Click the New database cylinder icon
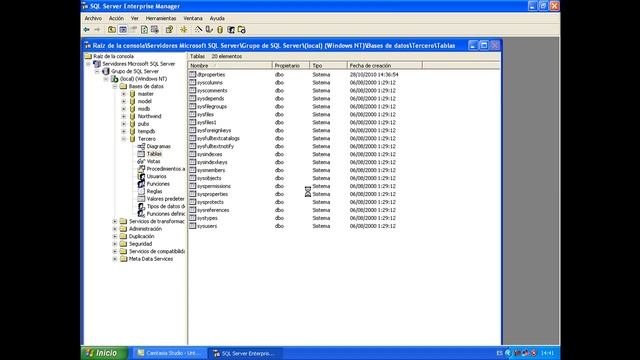The image size is (640, 360). tap(220, 30)
